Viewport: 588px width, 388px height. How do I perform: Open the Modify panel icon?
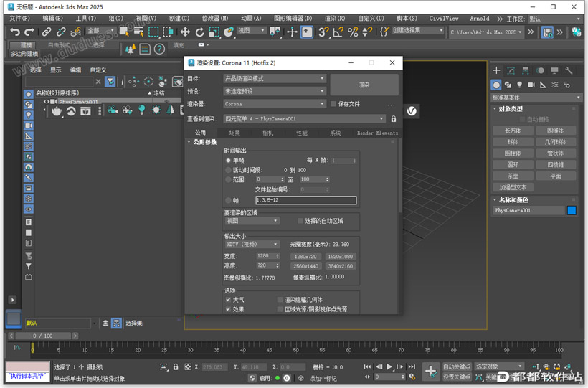(511, 70)
